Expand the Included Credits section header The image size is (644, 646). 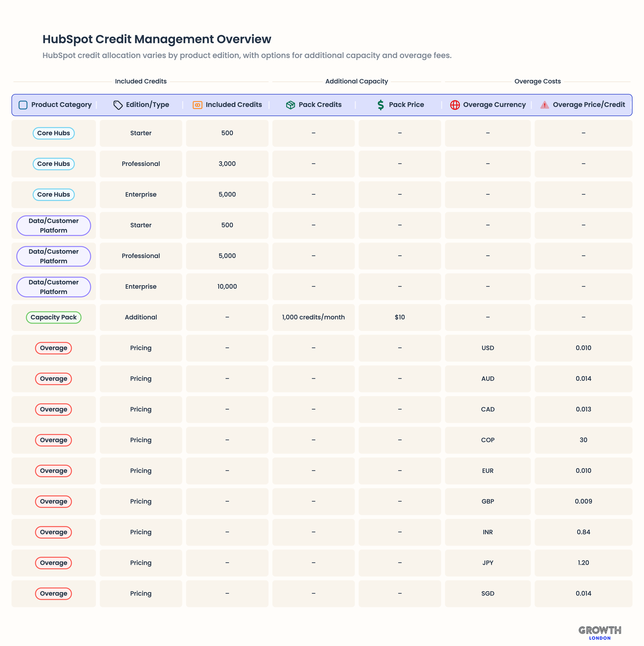141,81
